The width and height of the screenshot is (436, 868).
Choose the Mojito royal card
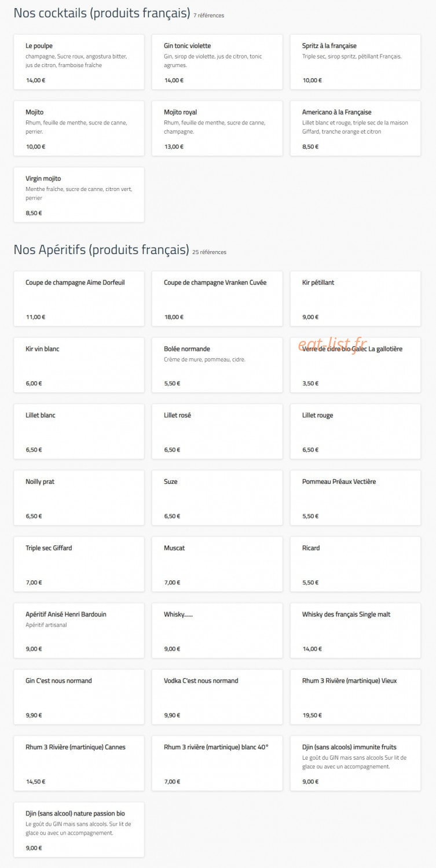click(x=217, y=128)
